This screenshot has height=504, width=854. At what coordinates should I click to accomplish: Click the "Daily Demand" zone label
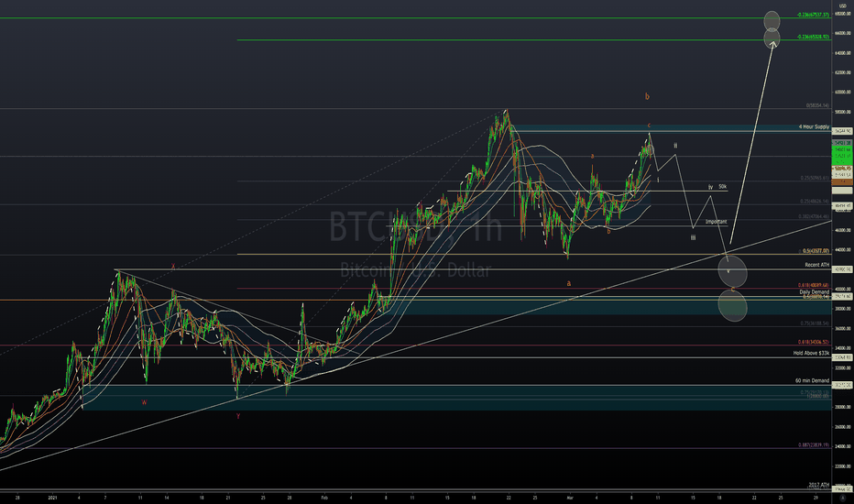815,292
